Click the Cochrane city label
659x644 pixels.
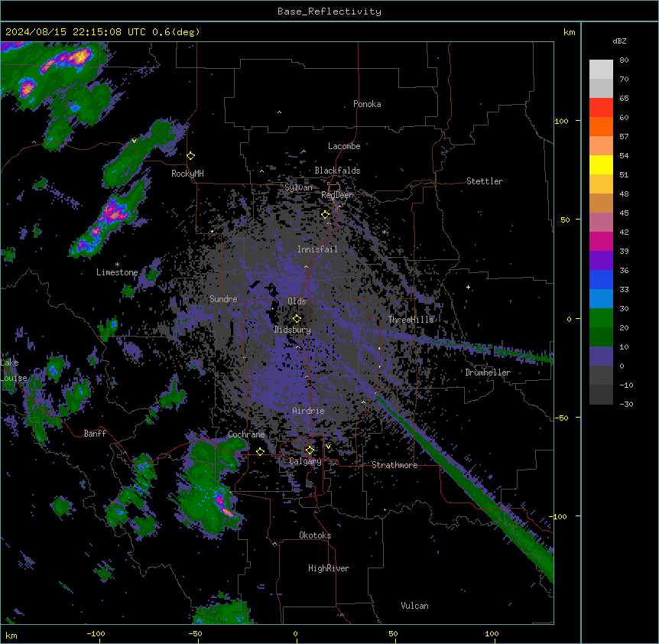(246, 434)
